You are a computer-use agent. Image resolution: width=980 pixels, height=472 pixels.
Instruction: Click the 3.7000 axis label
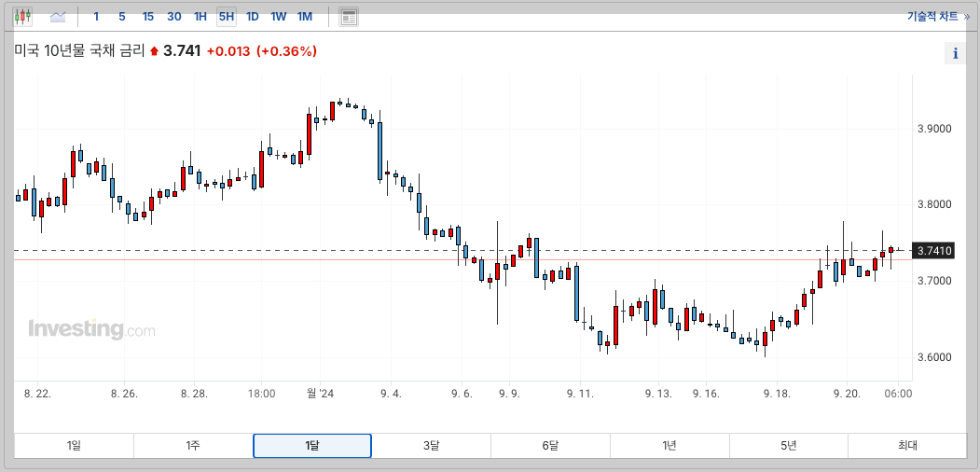tap(933, 281)
